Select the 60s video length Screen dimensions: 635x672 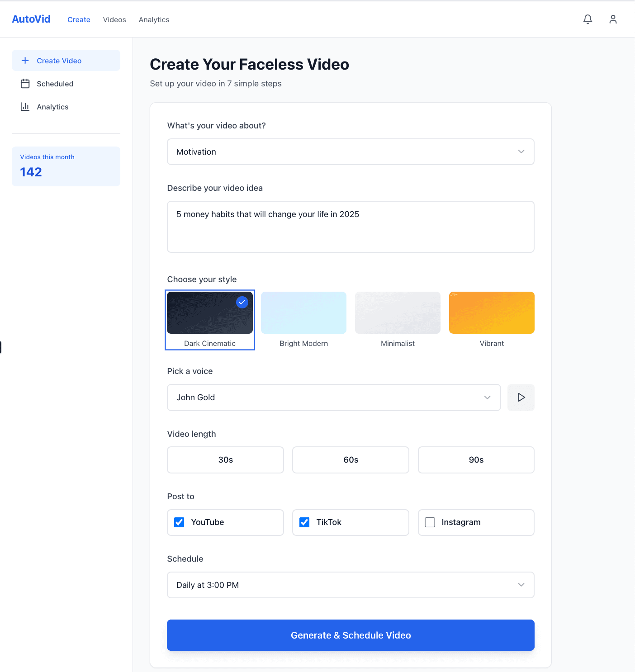tap(351, 459)
